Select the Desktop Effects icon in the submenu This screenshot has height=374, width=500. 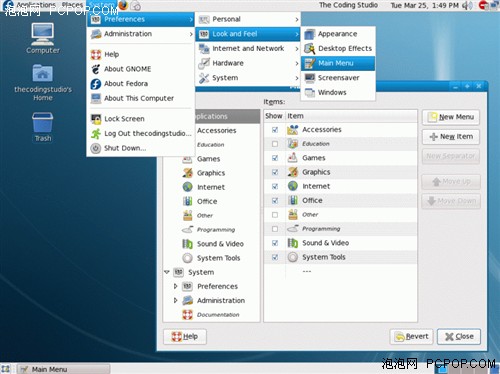(x=309, y=49)
